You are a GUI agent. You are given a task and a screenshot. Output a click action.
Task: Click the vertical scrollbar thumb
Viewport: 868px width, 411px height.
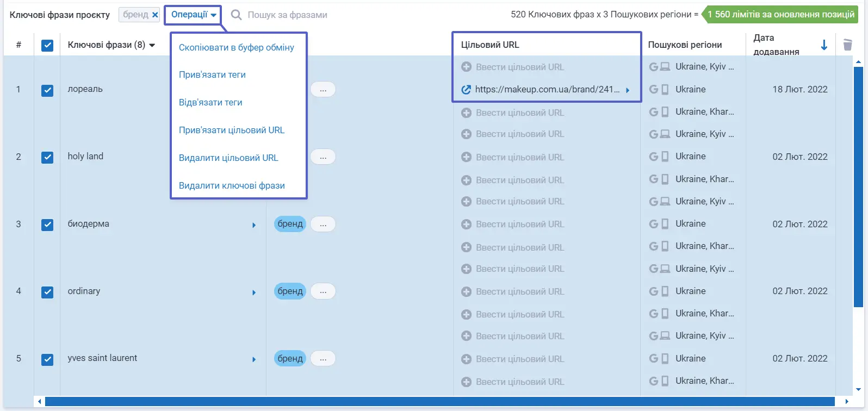click(x=859, y=187)
